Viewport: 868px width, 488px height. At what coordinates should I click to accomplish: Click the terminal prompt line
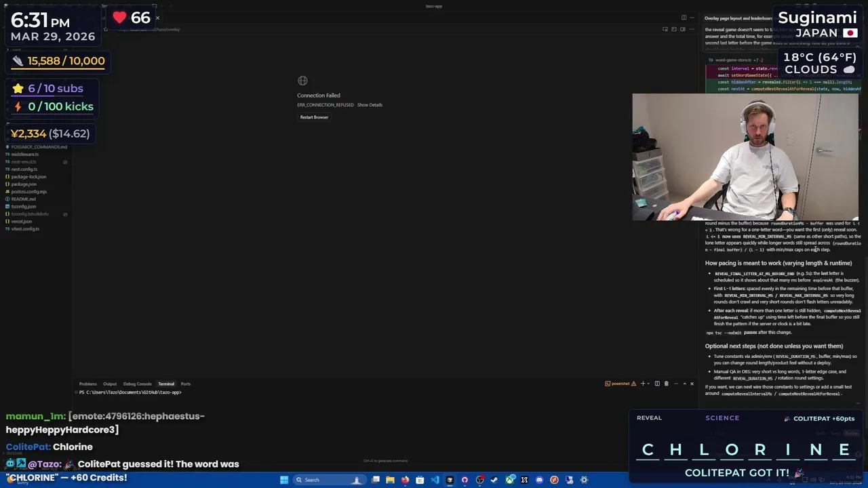click(x=130, y=392)
